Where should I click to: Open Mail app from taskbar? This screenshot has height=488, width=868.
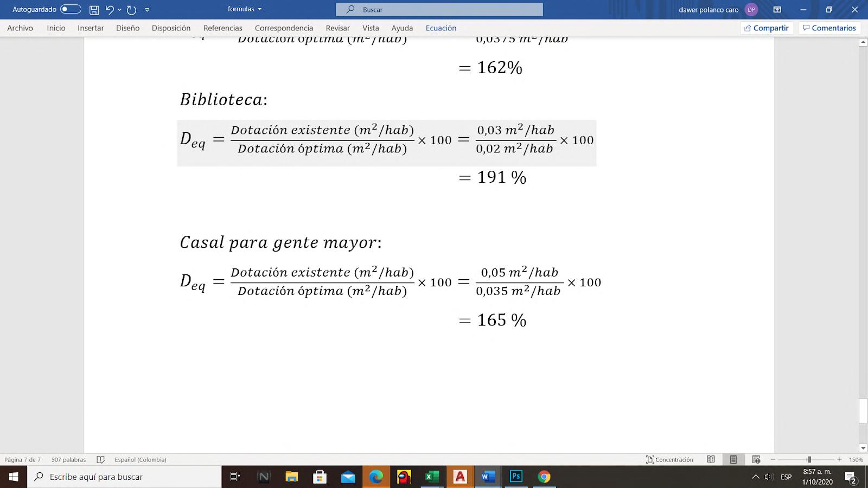(x=348, y=477)
